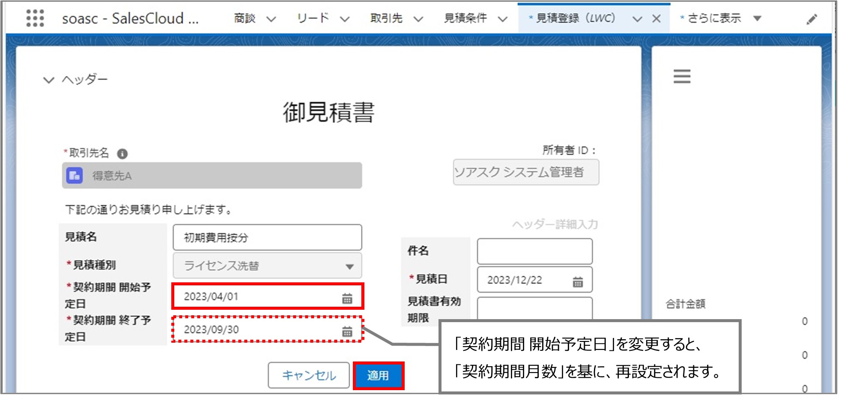Viewport: 868px width, 397px height.
Task: Open the 見積種別 dropdown
Action: pyautogui.click(x=350, y=266)
